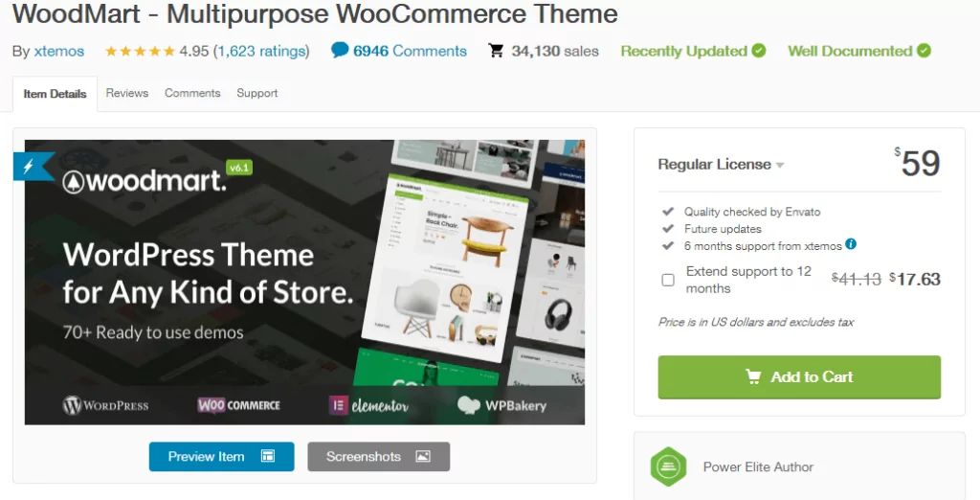Go to the Support tab
The height and width of the screenshot is (500, 980).
click(257, 93)
